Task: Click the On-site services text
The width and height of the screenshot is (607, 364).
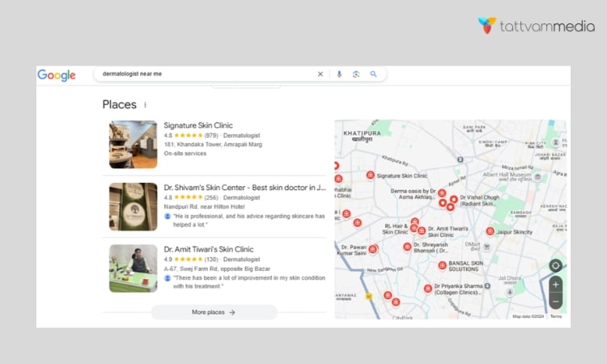Action: click(185, 154)
